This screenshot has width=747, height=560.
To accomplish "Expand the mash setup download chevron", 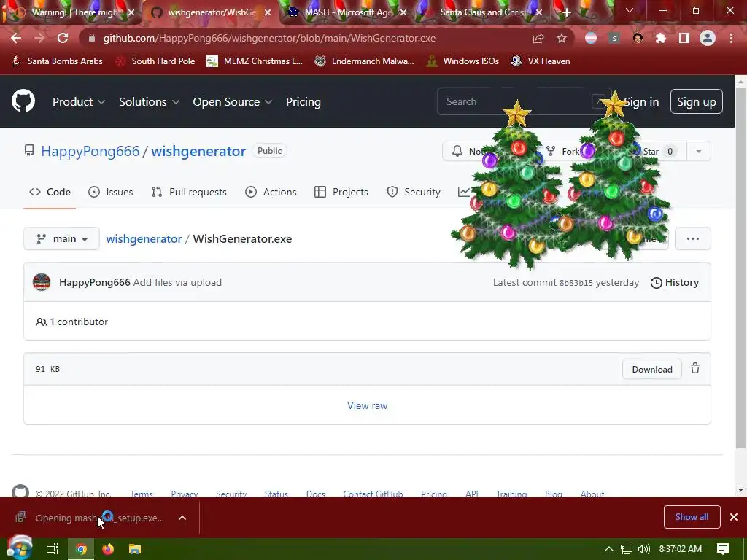I will tap(182, 518).
